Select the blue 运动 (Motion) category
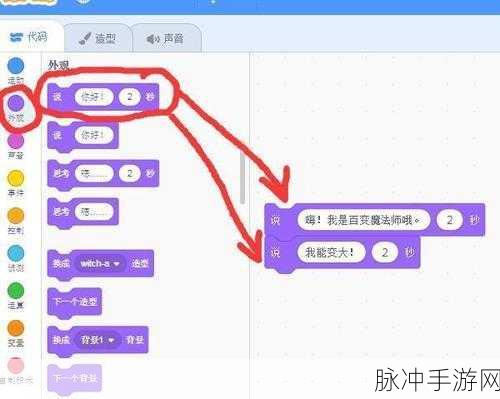 [16, 71]
